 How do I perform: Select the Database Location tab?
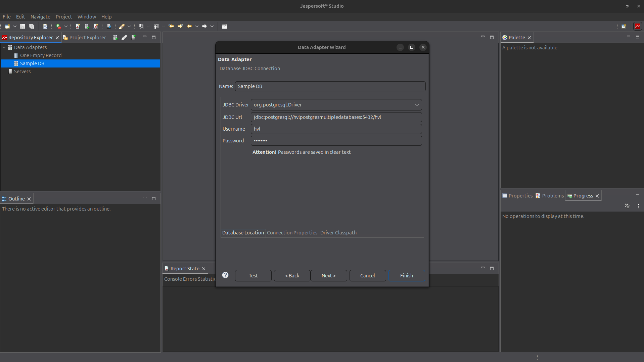[x=243, y=233]
